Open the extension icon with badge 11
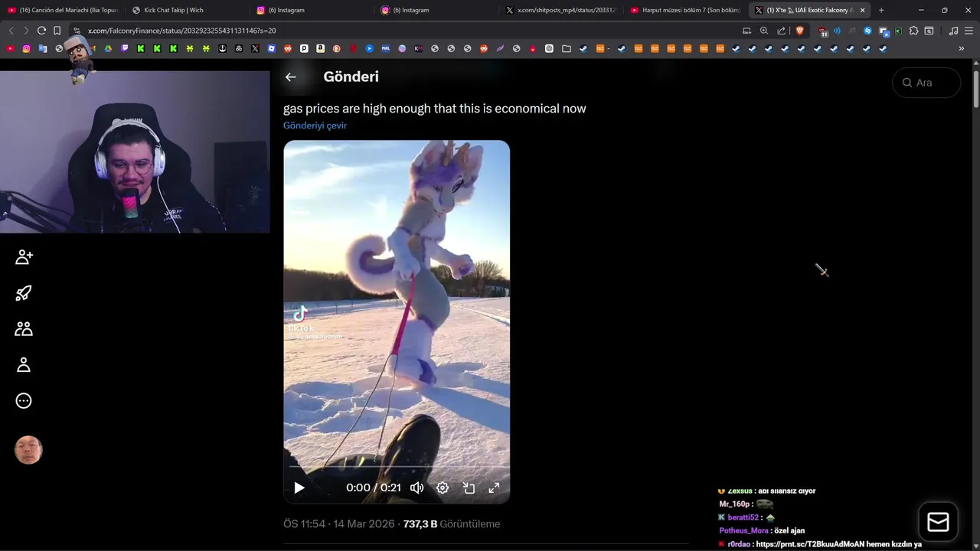The height and width of the screenshot is (551, 980). tap(822, 31)
